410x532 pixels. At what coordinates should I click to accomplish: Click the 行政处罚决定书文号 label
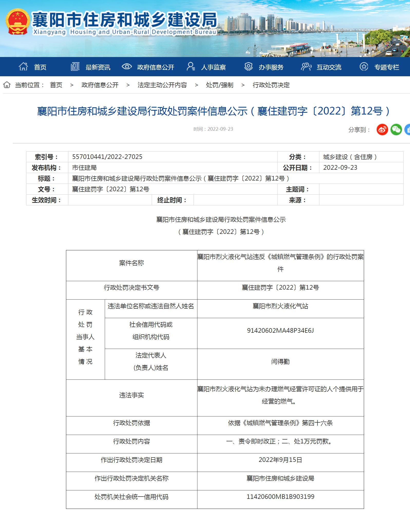point(131,288)
